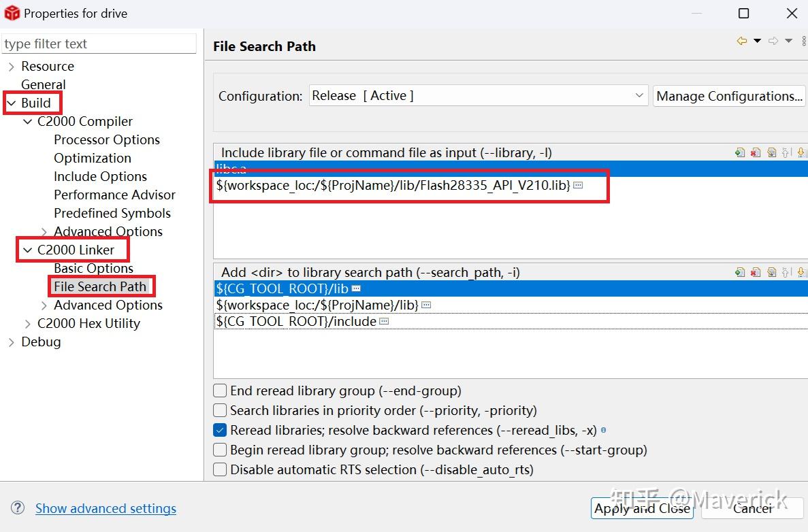Click Delete icon in library search path toolbar

(x=756, y=272)
